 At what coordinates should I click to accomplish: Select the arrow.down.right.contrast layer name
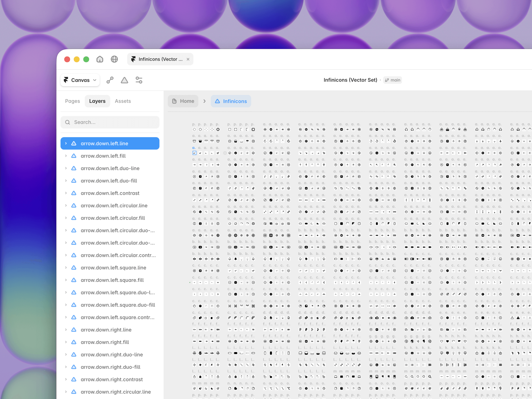click(x=112, y=380)
